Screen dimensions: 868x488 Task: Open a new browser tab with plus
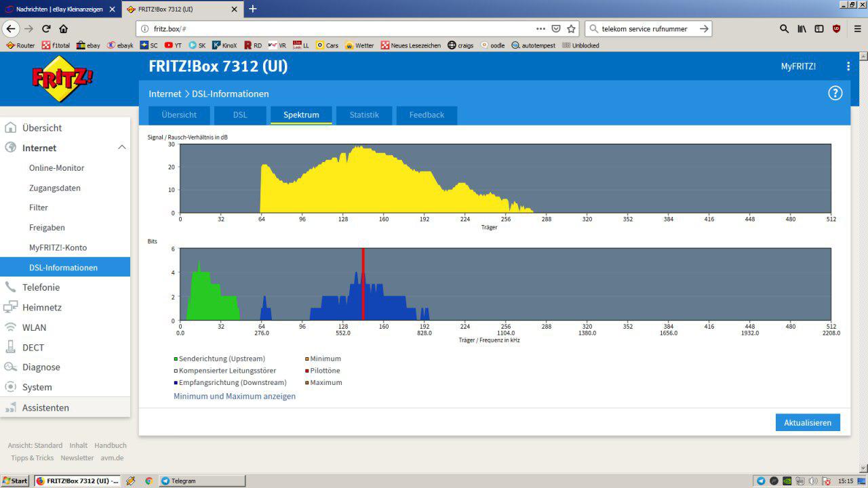tap(252, 9)
